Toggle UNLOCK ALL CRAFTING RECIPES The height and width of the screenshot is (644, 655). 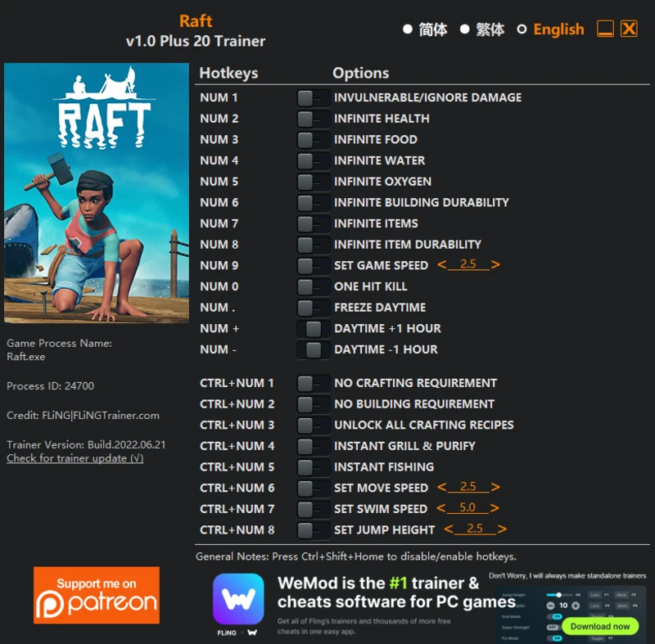coord(314,425)
